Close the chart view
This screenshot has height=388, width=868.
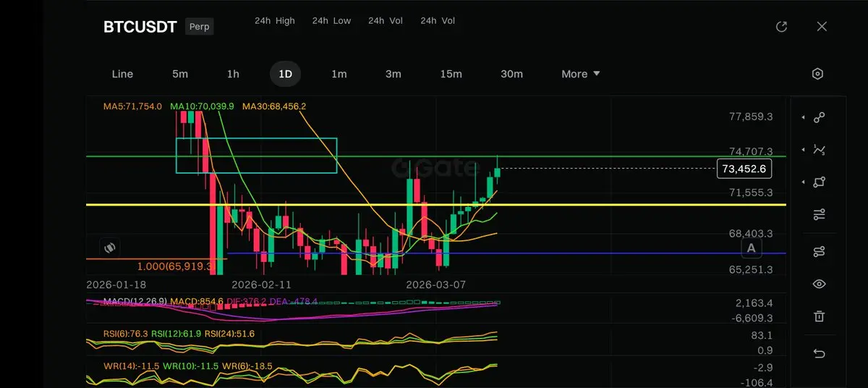(x=822, y=27)
